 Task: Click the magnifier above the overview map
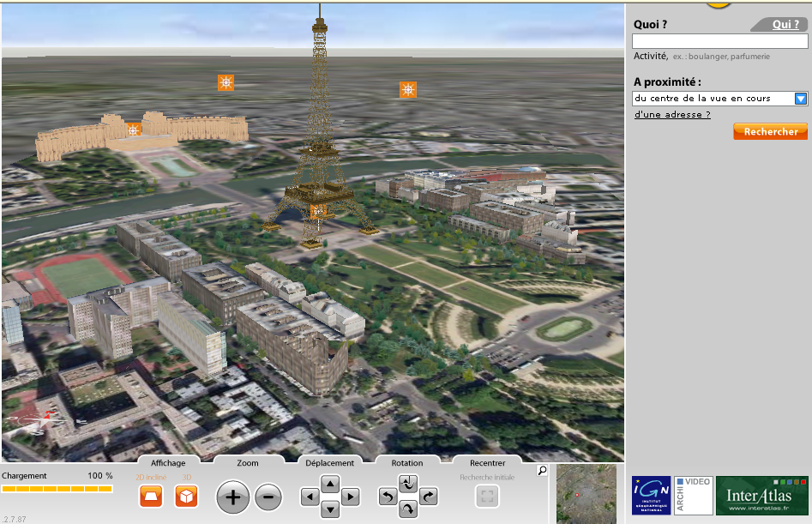coord(542,471)
